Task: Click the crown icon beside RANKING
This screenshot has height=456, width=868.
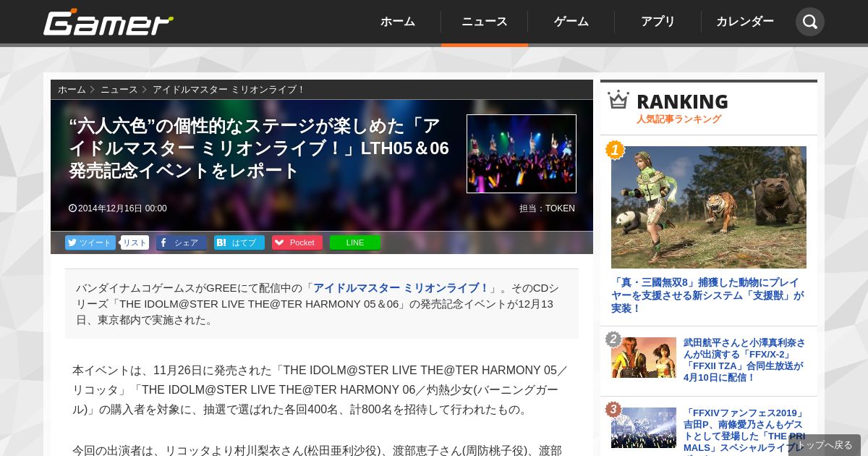Action: pyautogui.click(x=618, y=100)
